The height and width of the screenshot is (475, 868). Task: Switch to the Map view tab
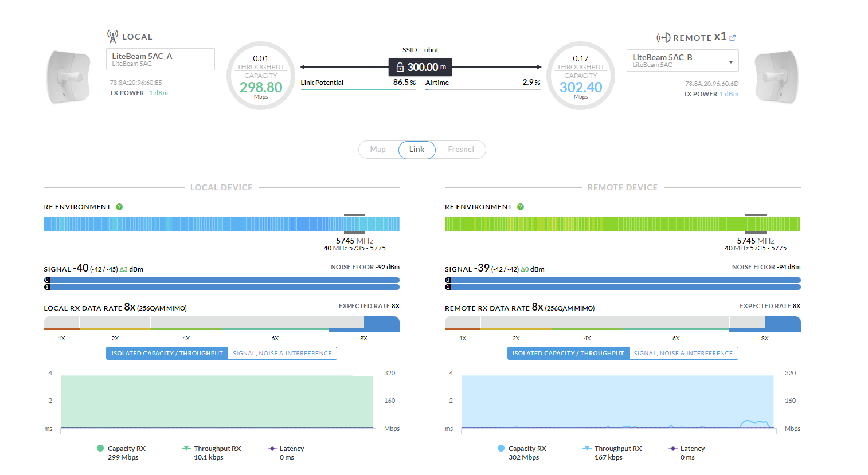coord(378,150)
